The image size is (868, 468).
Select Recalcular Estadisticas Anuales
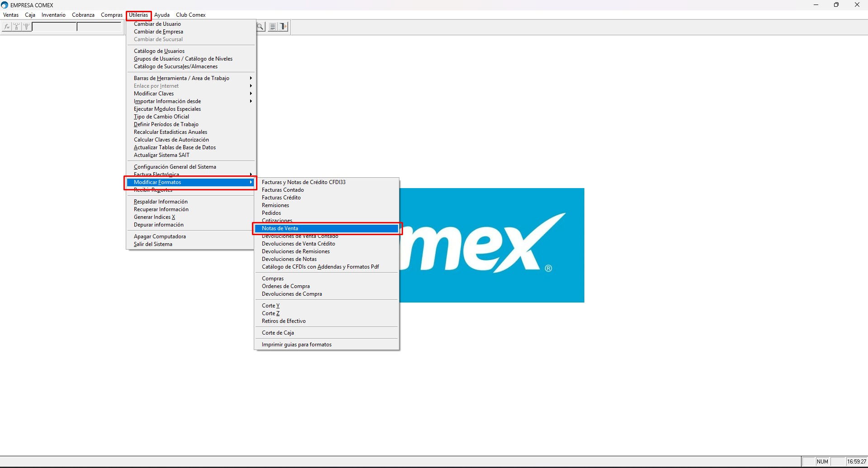[191, 132]
